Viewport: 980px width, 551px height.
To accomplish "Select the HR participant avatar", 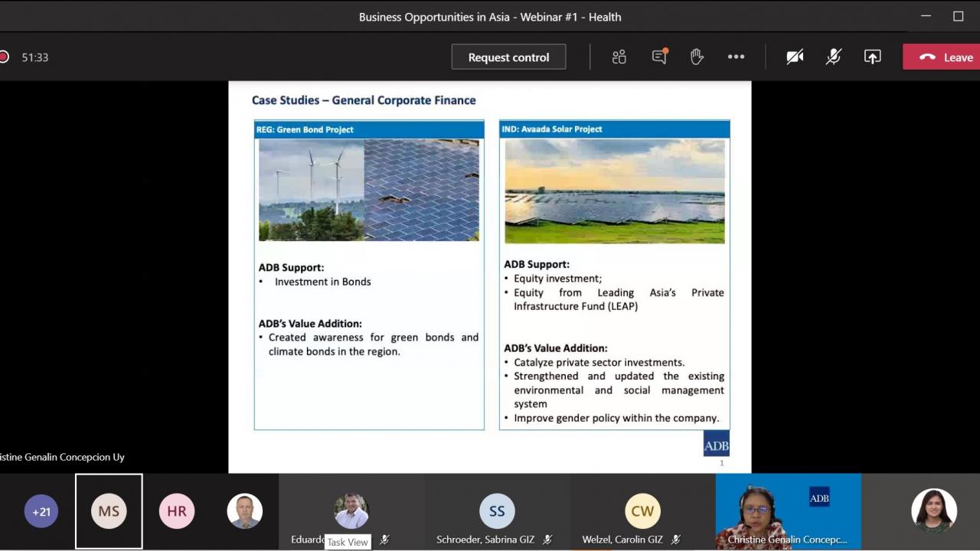I will (177, 511).
